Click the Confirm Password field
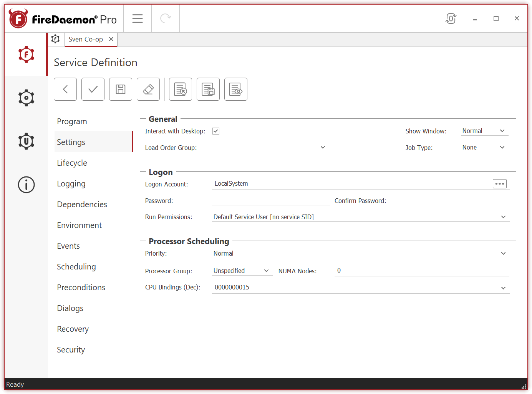 [x=450, y=201]
